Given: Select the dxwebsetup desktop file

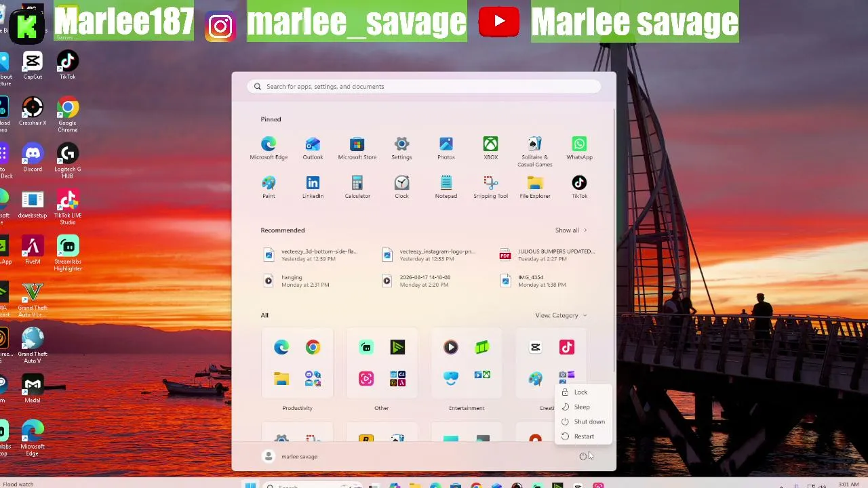Looking at the screenshot, I should click(x=33, y=204).
